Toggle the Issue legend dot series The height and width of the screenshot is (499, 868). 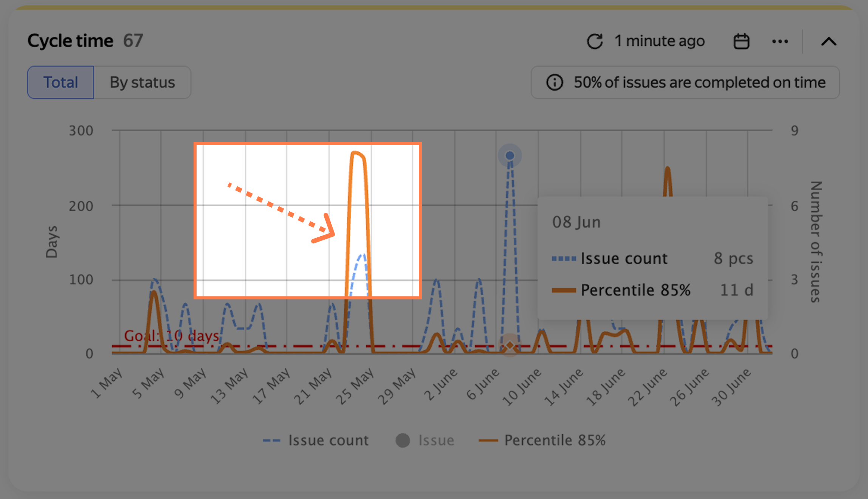[425, 440]
